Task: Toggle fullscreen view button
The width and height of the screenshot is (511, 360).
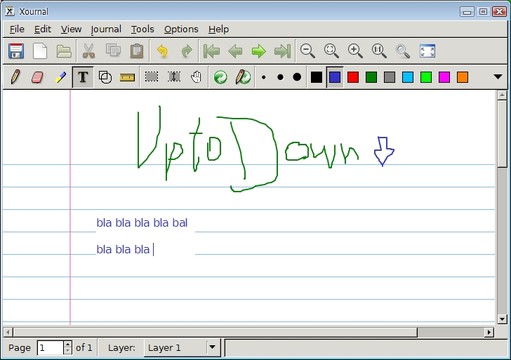Action: coord(427,51)
